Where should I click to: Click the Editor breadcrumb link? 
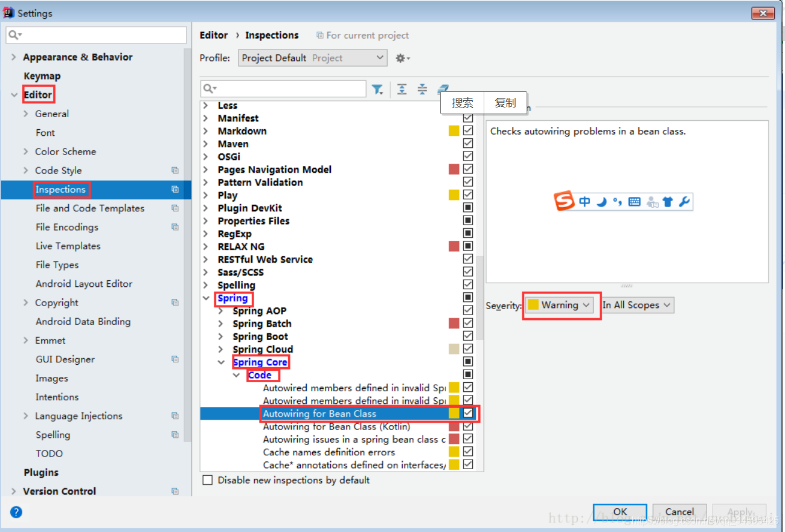click(x=214, y=35)
